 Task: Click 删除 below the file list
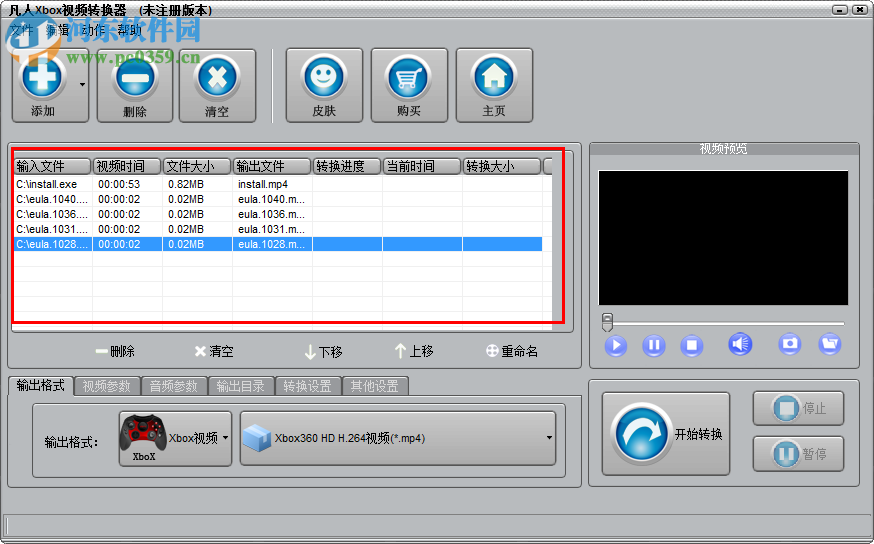pyautogui.click(x=115, y=351)
